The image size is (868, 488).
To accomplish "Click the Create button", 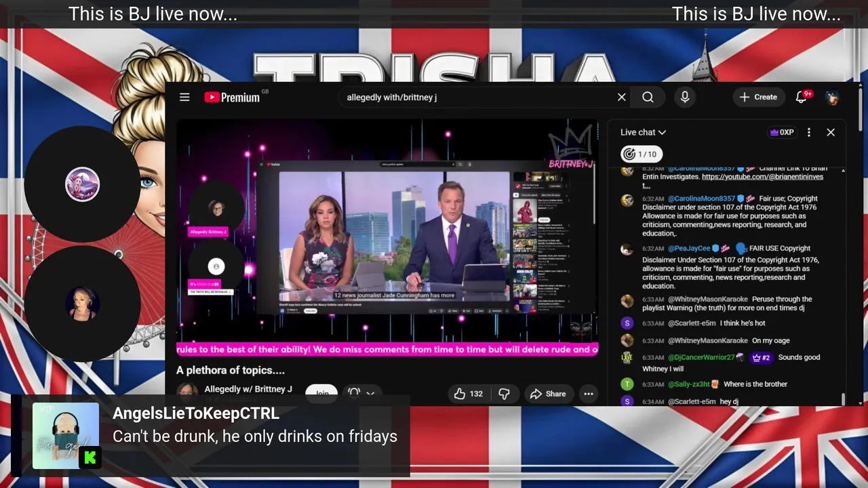I will [x=758, y=97].
